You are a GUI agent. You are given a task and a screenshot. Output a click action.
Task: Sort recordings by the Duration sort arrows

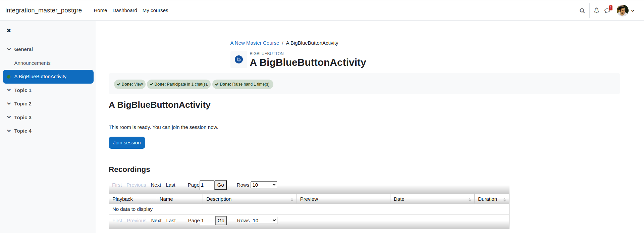click(x=504, y=200)
